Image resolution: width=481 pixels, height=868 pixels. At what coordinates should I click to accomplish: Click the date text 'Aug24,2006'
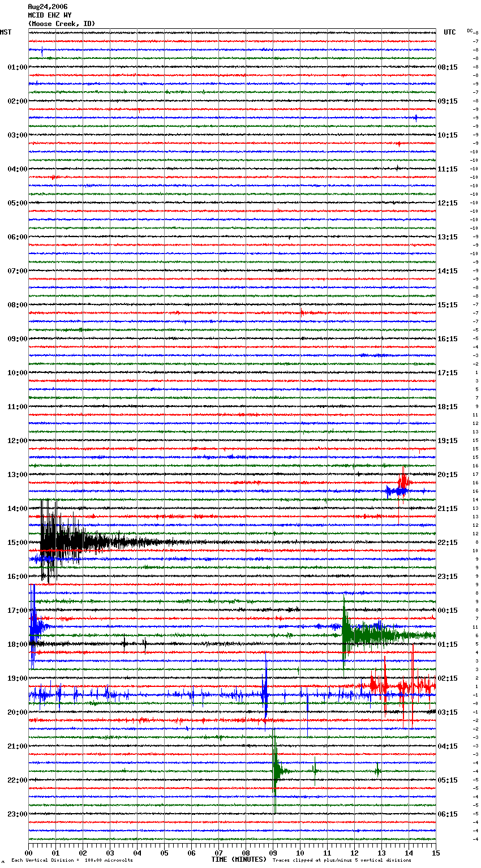48,7
